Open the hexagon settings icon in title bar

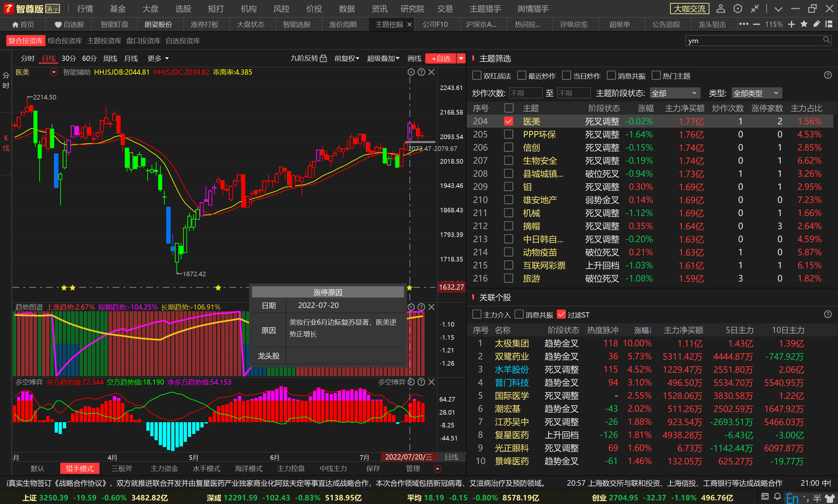(738, 9)
